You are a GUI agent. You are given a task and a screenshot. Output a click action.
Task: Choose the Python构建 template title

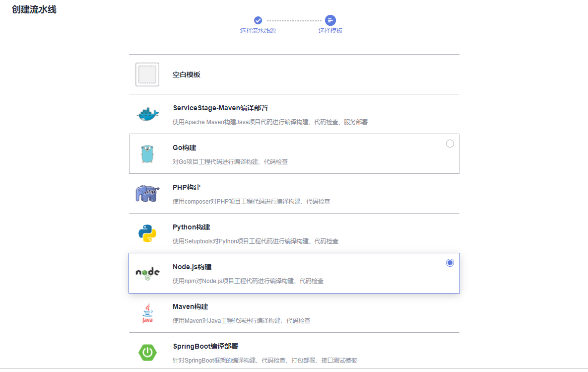click(x=191, y=227)
